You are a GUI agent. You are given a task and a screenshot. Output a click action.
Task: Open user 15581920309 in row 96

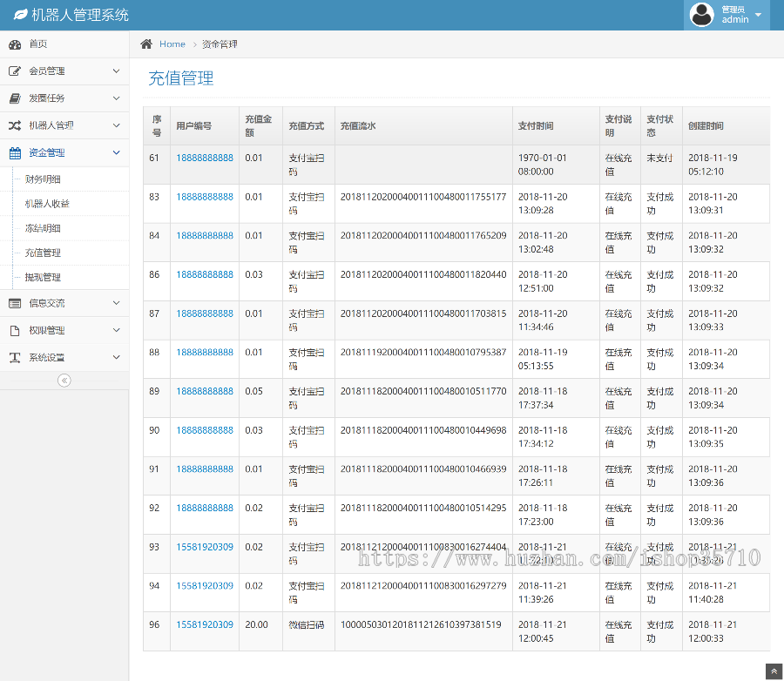205,624
